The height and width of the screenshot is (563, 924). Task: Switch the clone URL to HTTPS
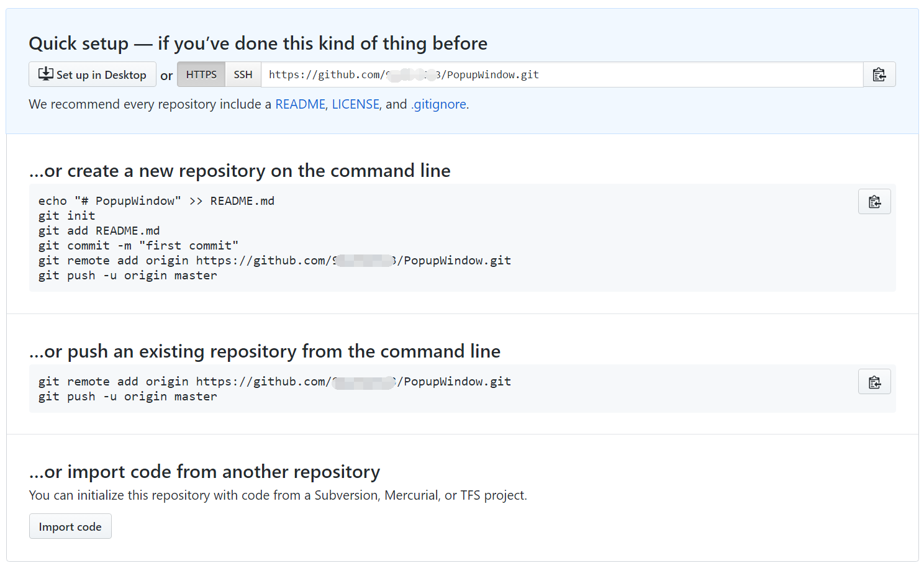[201, 74]
